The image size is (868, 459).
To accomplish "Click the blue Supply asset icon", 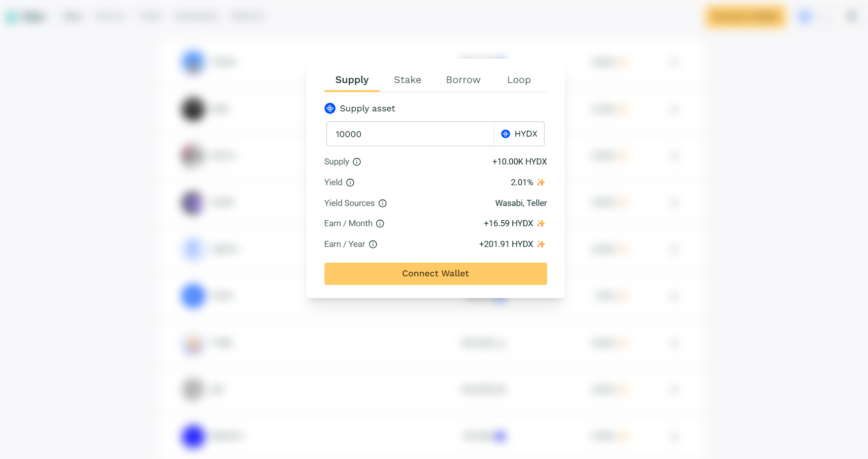I will (x=330, y=108).
